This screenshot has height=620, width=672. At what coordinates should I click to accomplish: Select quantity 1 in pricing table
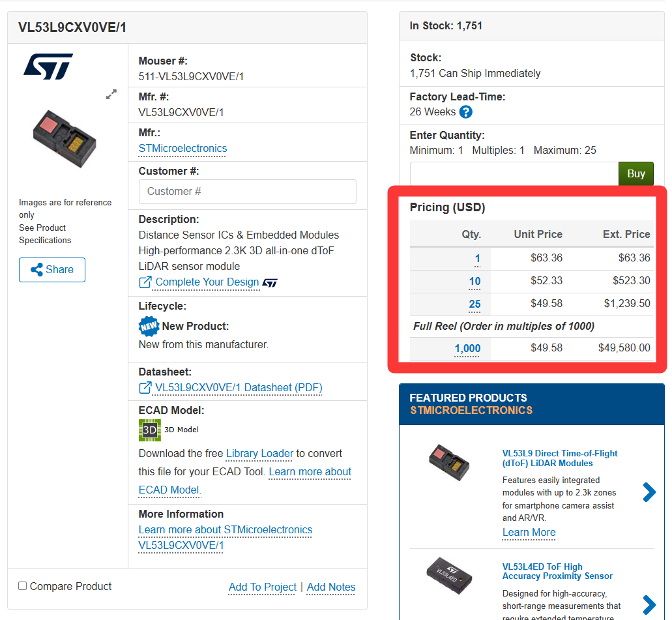tap(477, 258)
